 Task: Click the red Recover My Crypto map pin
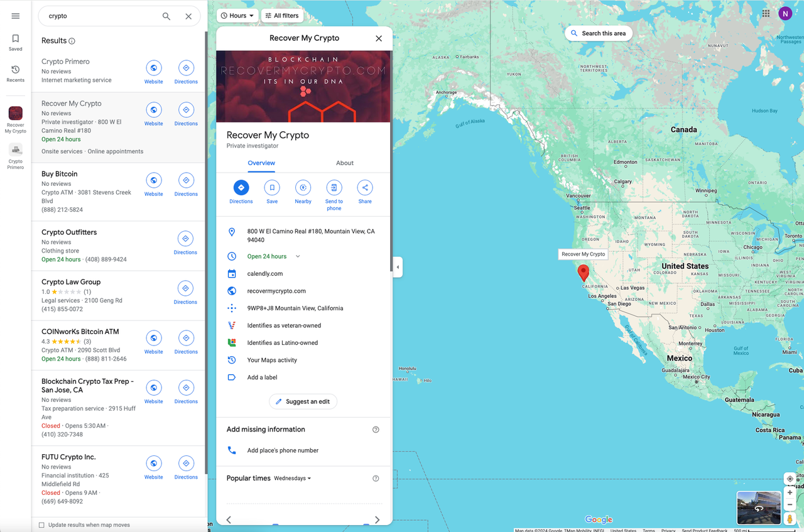(584, 273)
